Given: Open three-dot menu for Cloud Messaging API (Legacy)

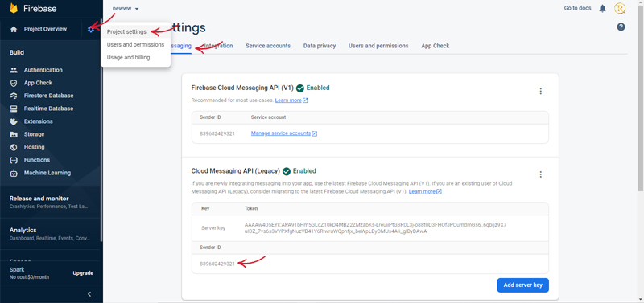Looking at the screenshot, I should 540,174.
